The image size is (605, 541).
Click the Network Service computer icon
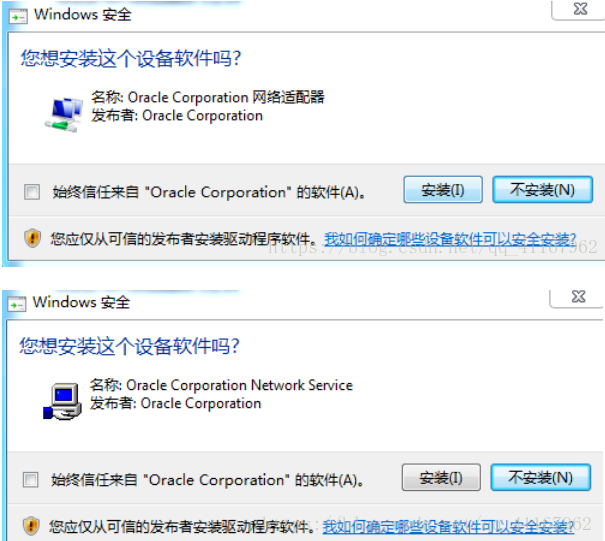coord(62,401)
